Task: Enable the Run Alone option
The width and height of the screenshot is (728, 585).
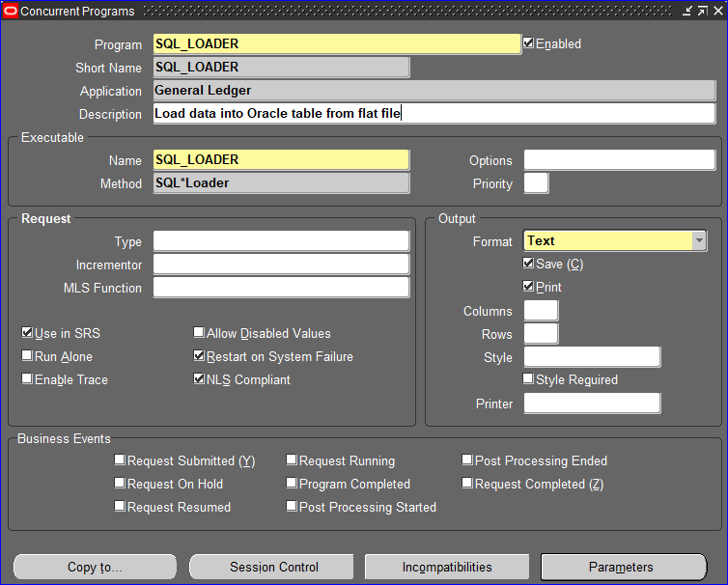Action: [x=27, y=356]
